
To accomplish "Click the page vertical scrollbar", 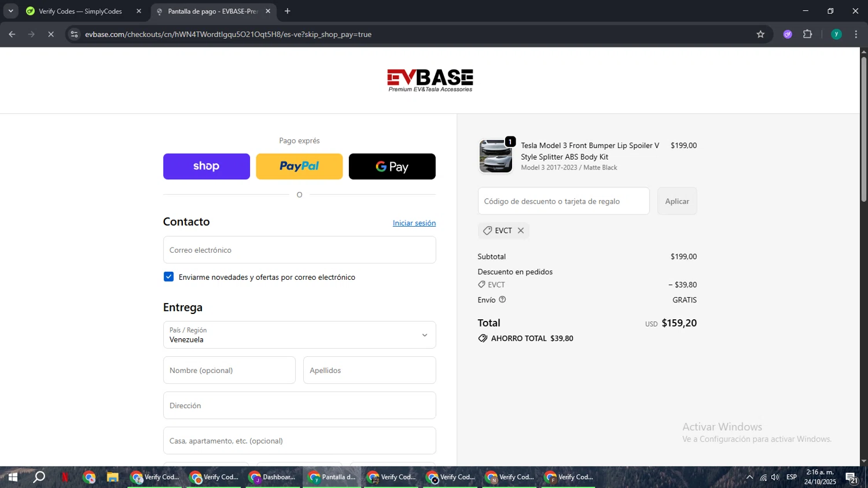I will [x=863, y=130].
